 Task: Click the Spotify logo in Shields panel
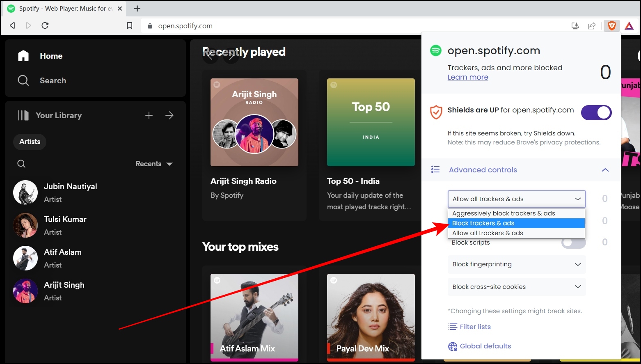pyautogui.click(x=435, y=50)
